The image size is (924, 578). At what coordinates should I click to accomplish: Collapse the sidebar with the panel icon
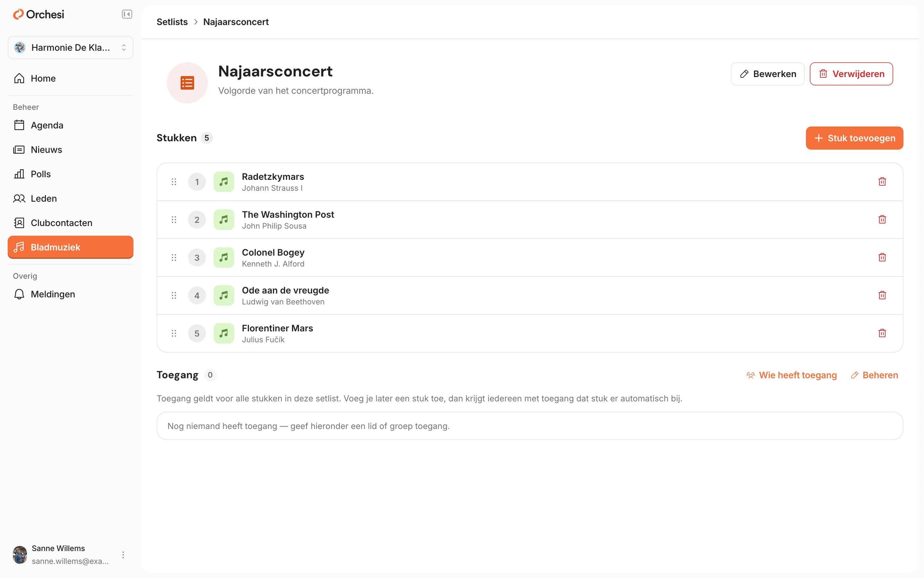[127, 14]
